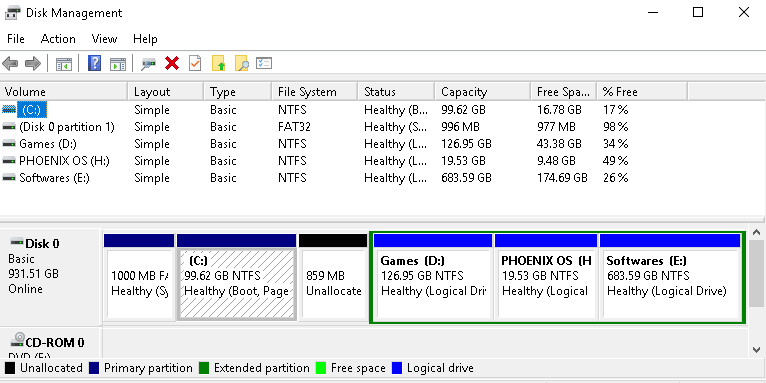The image size is (766, 383).
Task: Select the (C:) volume name in list
Action: click(x=32, y=109)
